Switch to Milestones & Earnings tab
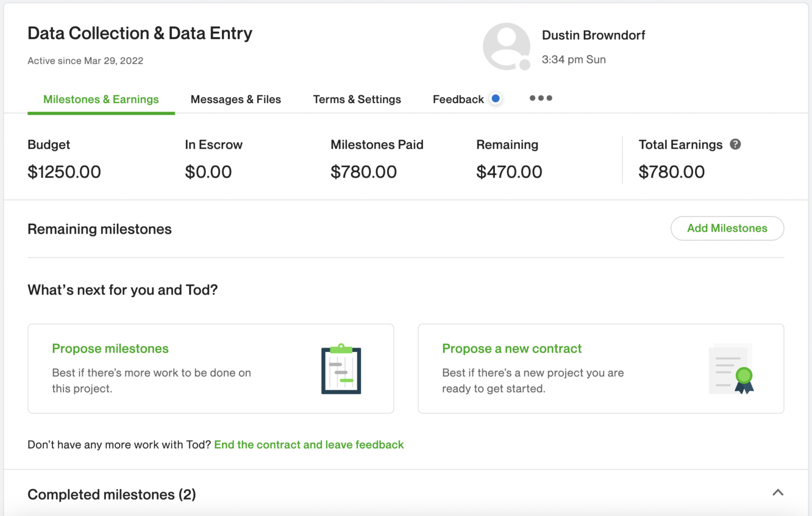Image resolution: width=812 pixels, height=516 pixels. [x=101, y=99]
